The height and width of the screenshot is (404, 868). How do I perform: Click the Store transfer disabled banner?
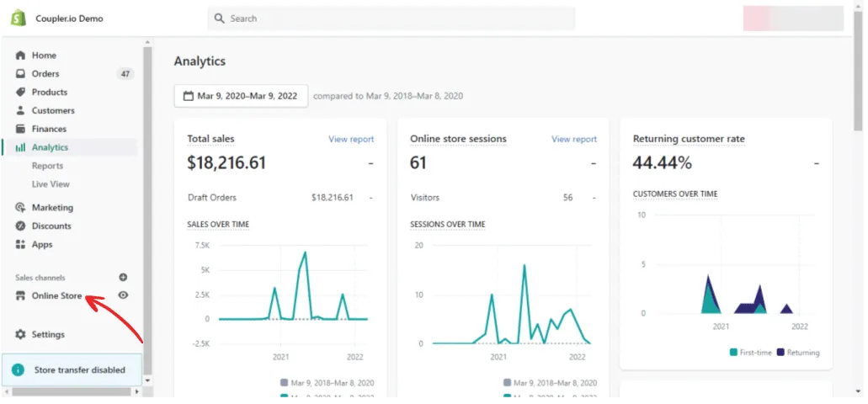tap(72, 369)
